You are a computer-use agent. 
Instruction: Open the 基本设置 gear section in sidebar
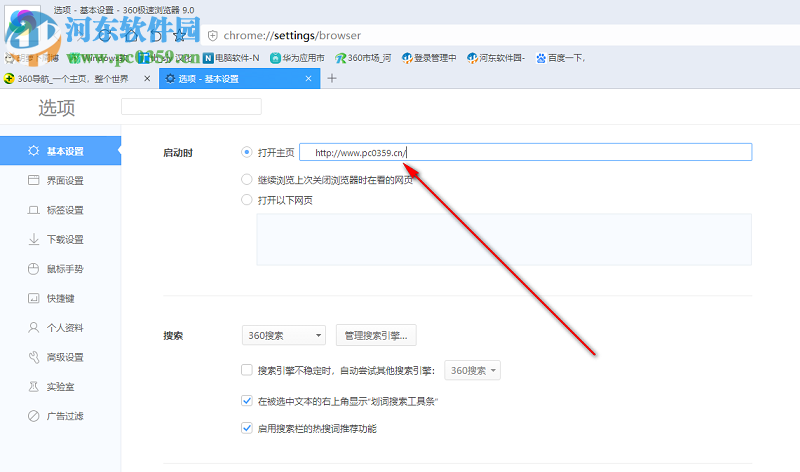60,151
